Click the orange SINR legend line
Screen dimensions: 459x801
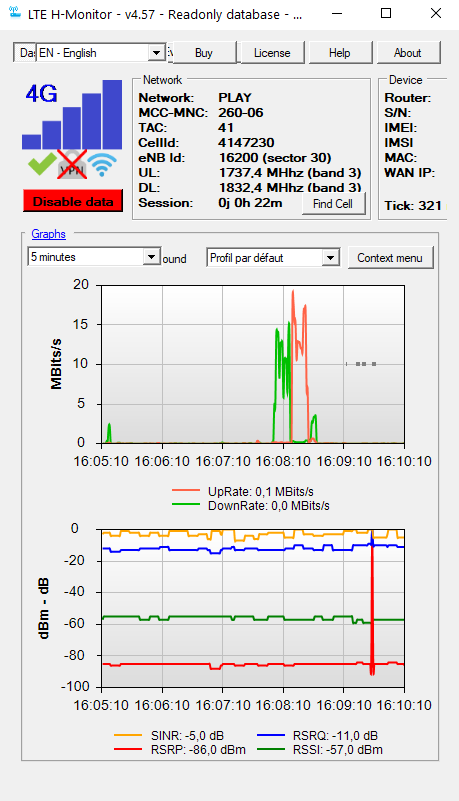128,735
